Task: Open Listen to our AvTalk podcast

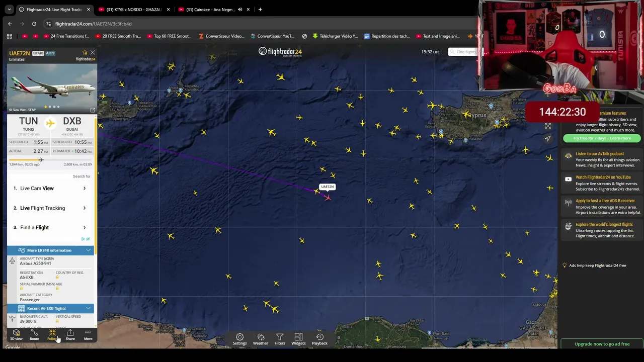Action: [x=603, y=159]
